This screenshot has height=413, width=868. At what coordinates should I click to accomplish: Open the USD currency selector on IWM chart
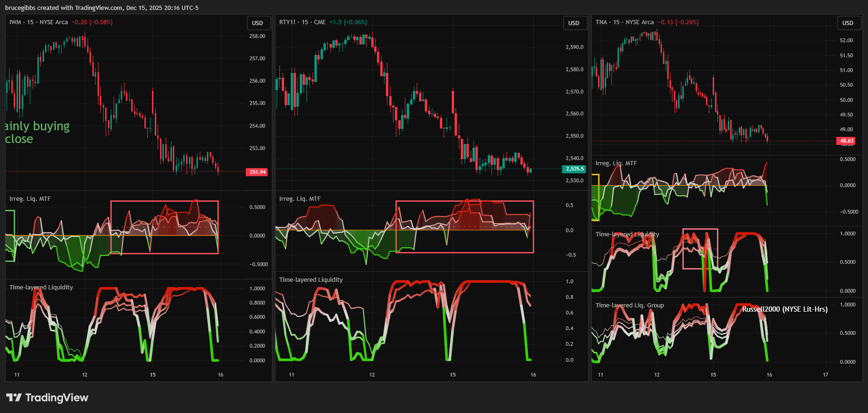click(x=258, y=23)
